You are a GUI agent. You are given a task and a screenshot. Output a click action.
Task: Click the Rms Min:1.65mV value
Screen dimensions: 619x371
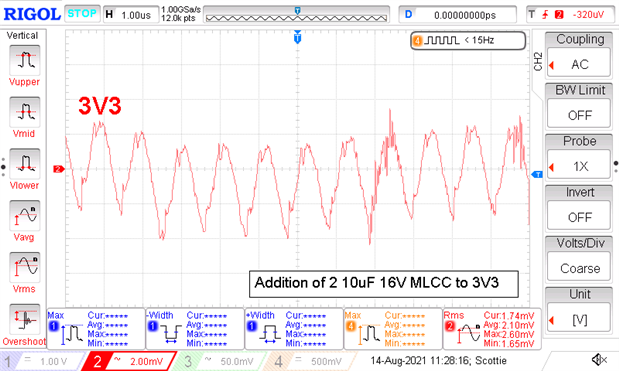click(x=509, y=343)
